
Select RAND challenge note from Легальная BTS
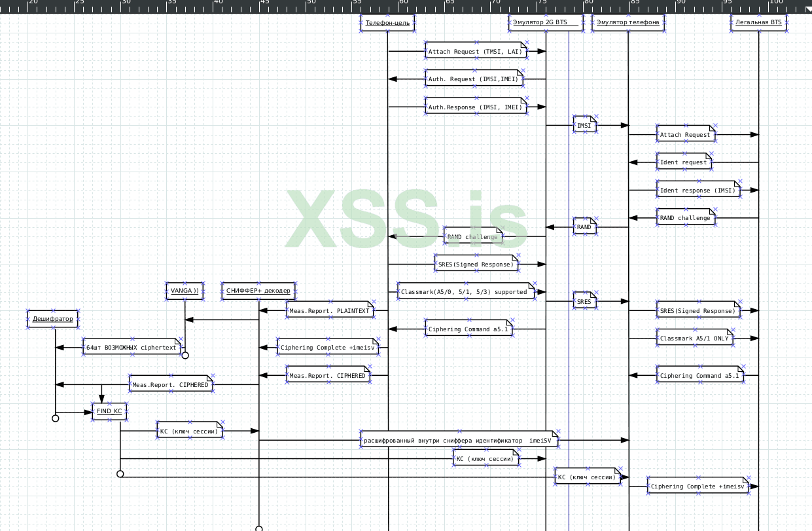click(x=686, y=218)
